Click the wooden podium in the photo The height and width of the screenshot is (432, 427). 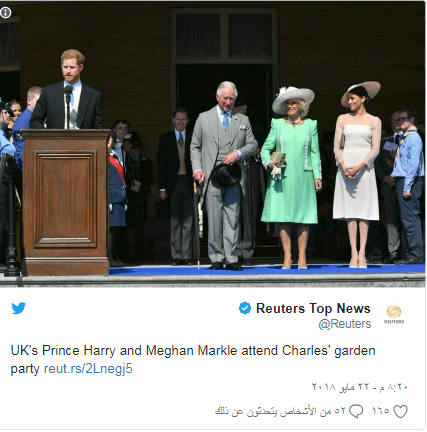(66, 202)
